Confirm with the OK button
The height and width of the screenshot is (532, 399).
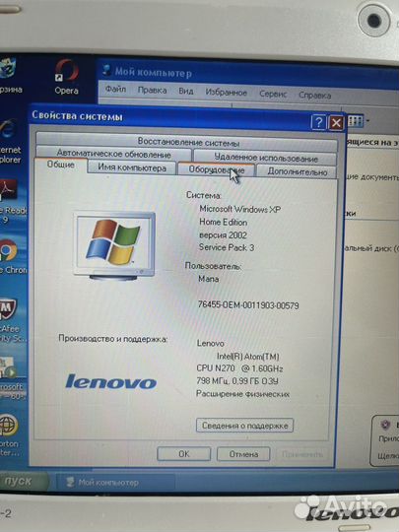click(184, 454)
